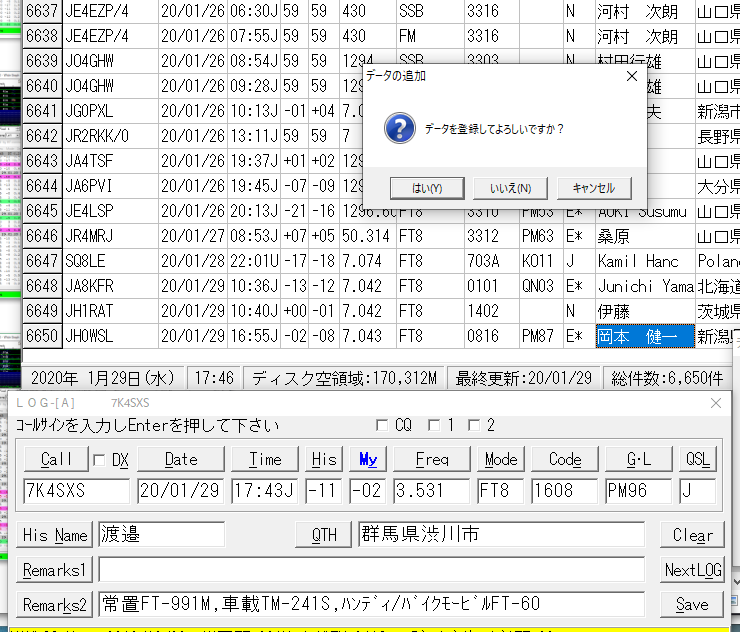Click the Freq button
Image resolution: width=740 pixels, height=632 pixels.
pyautogui.click(x=432, y=459)
